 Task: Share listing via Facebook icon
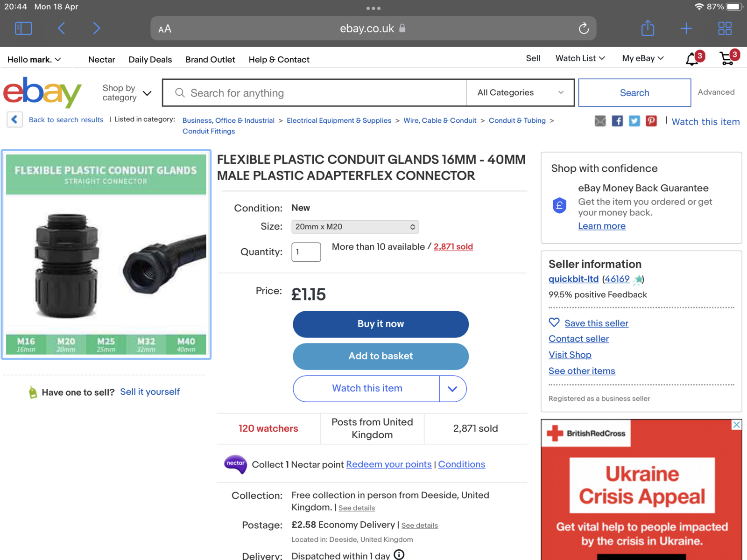pos(617,121)
